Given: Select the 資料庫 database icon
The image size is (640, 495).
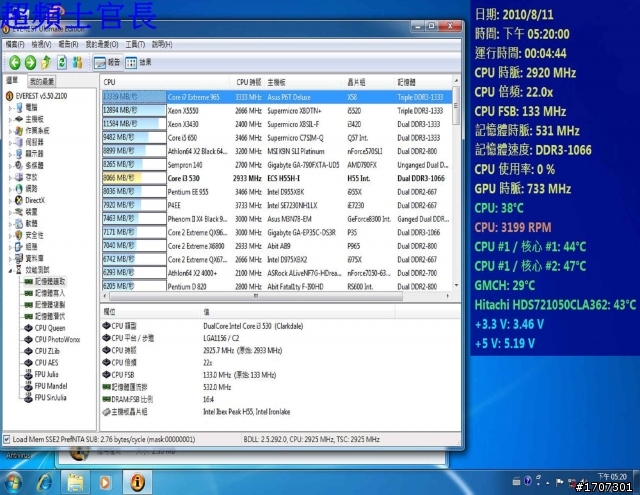Looking at the screenshot, I should (19, 258).
